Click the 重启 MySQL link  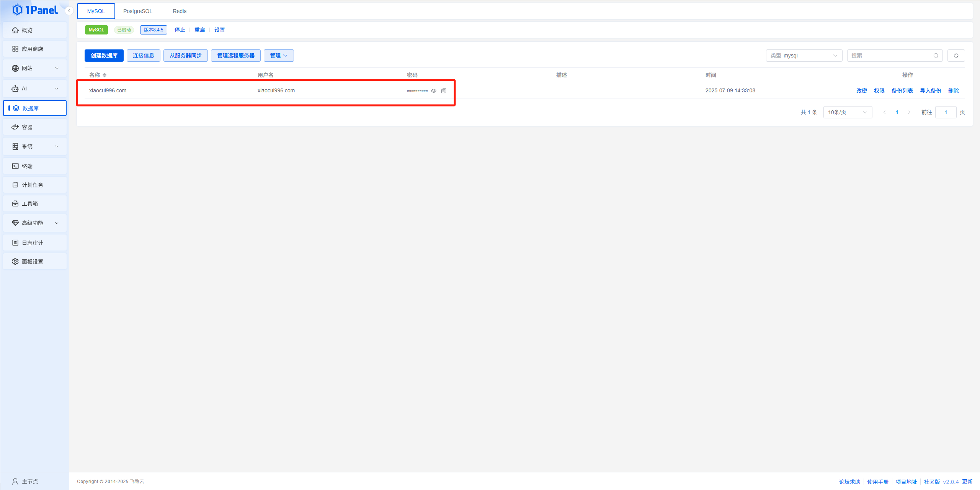click(199, 30)
